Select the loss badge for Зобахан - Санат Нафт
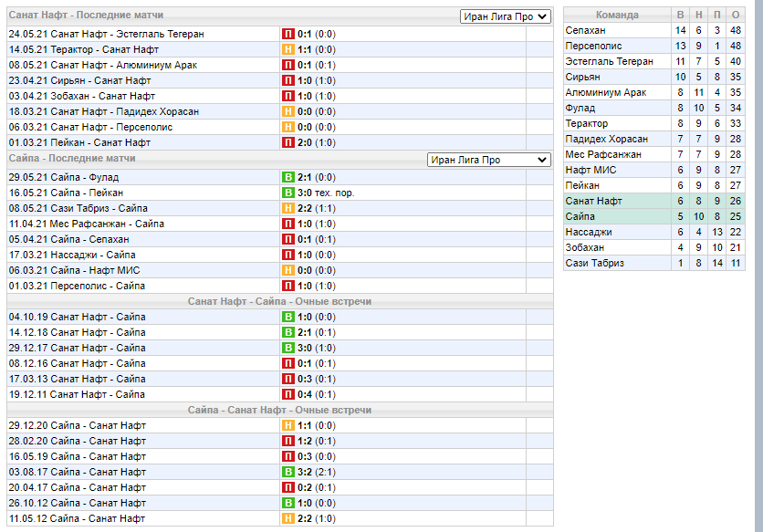The height and width of the screenshot is (532, 763). pos(288,97)
